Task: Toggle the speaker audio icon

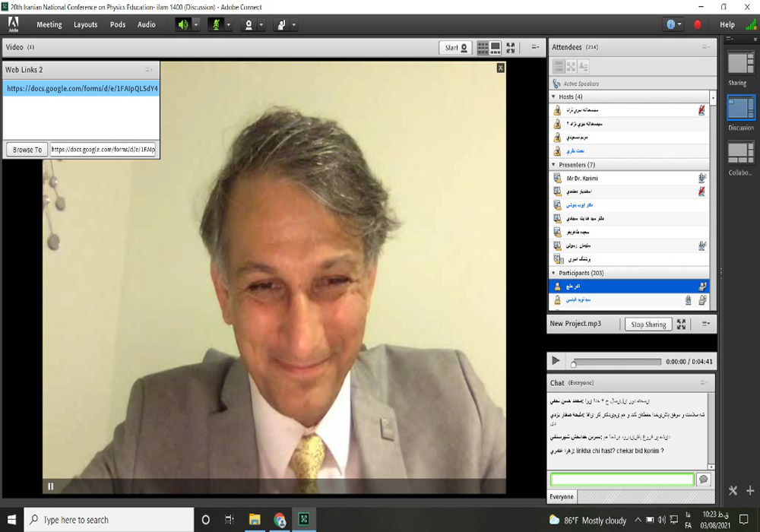Action: tap(182, 24)
